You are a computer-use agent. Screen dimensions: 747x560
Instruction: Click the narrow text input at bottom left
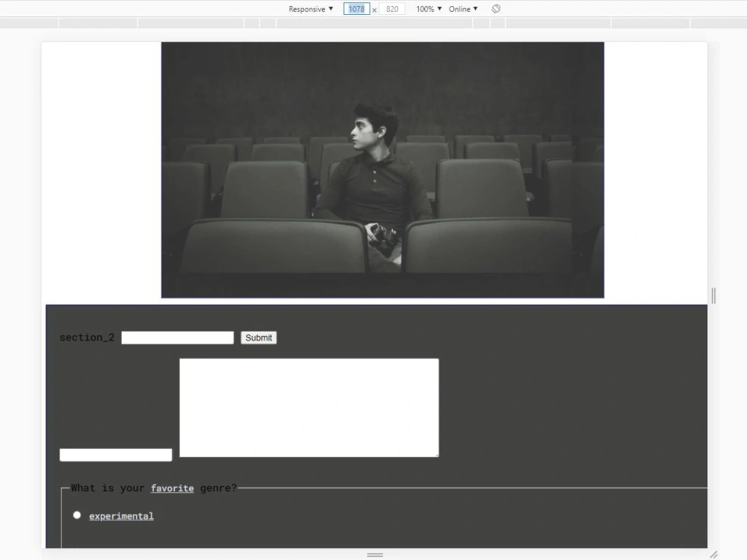[x=115, y=454]
